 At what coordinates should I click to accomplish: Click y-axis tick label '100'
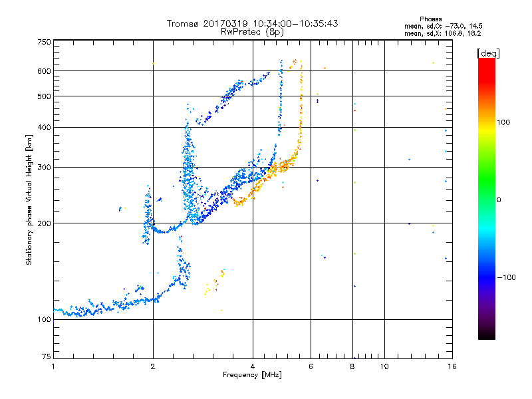[44, 320]
